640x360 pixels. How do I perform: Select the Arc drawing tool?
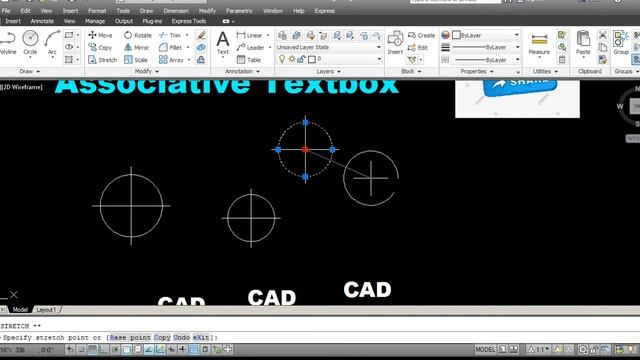pyautogui.click(x=52, y=42)
